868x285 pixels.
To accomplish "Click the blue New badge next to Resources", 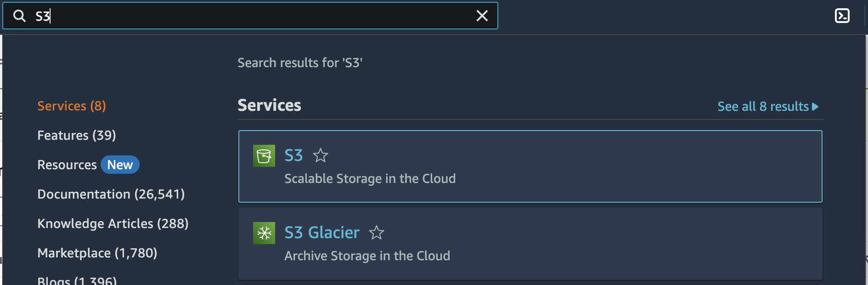I will click(120, 165).
